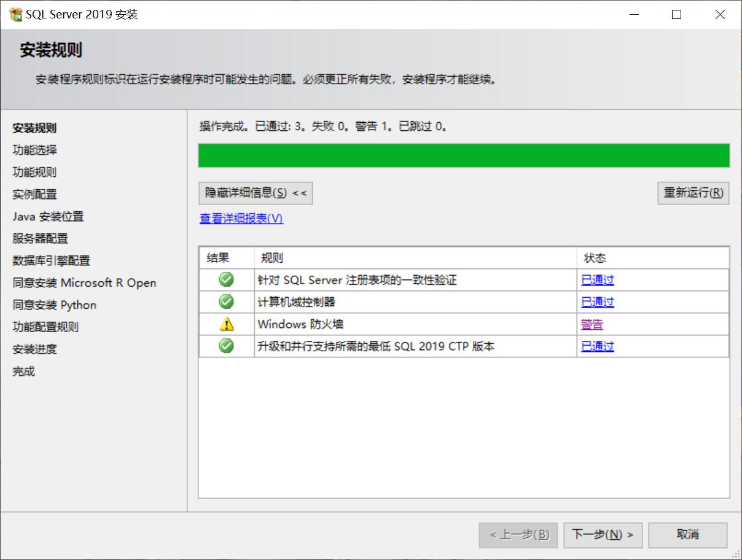Maximize the SQL Server 2019 安装 window
This screenshot has height=560, width=742.
(676, 15)
